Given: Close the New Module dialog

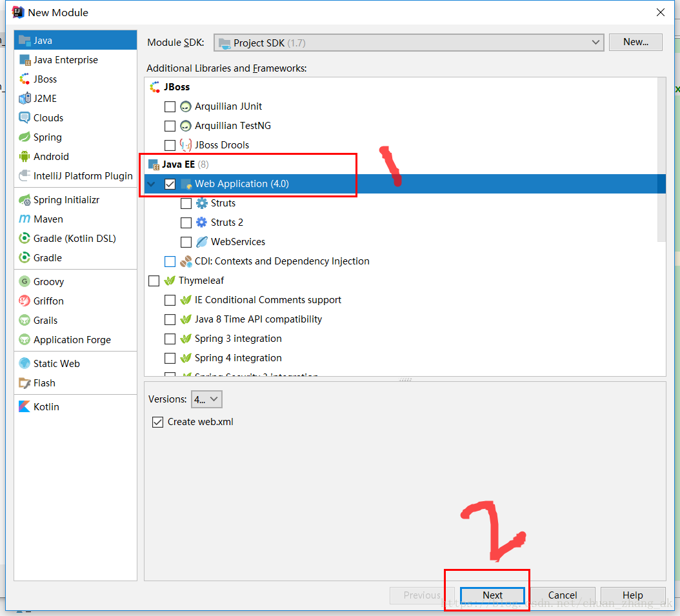Looking at the screenshot, I should tap(660, 12).
